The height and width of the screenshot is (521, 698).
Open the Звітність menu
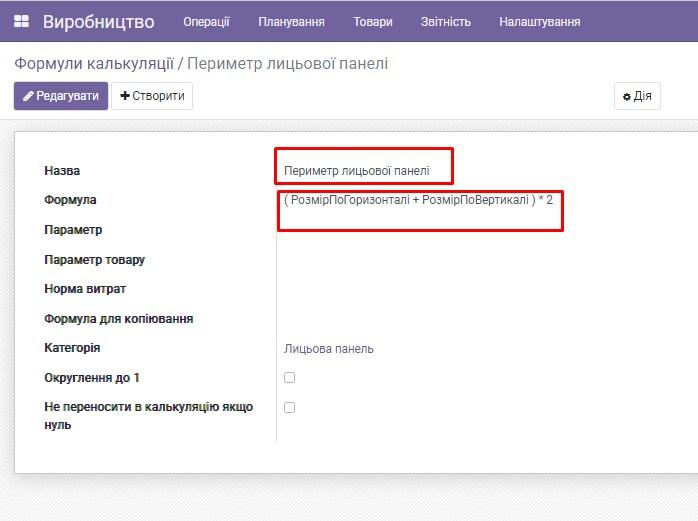click(x=446, y=22)
